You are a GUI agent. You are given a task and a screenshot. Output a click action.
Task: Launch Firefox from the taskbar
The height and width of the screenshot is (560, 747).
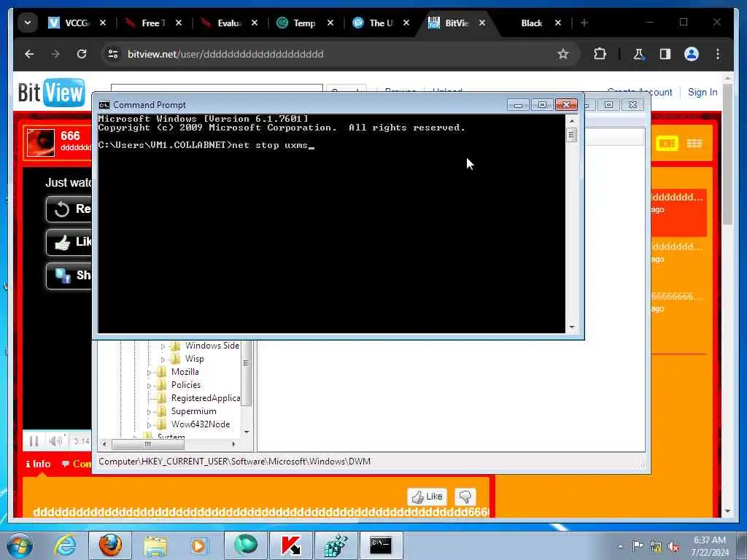(110, 545)
